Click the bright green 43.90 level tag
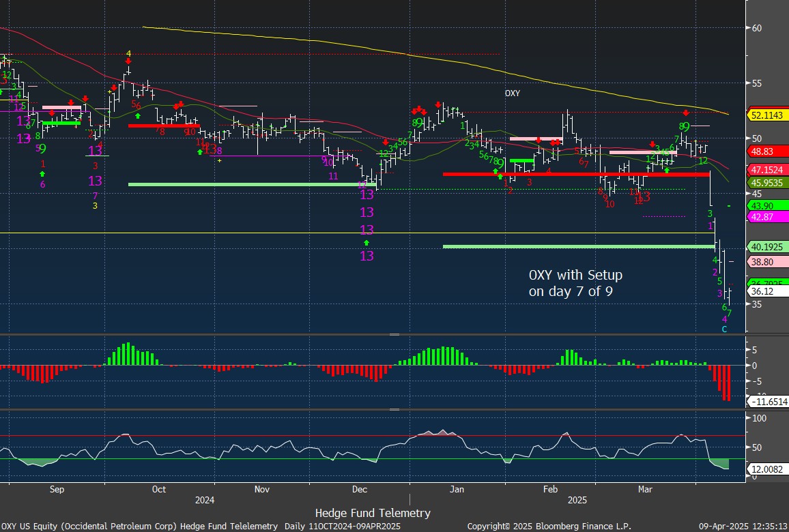This screenshot has height=532, width=789. 768,205
